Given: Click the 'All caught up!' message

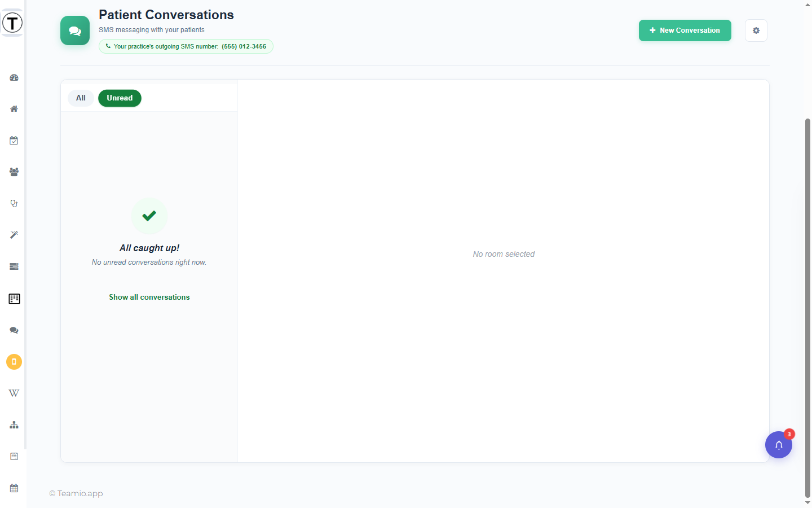Looking at the screenshot, I should coord(149,248).
